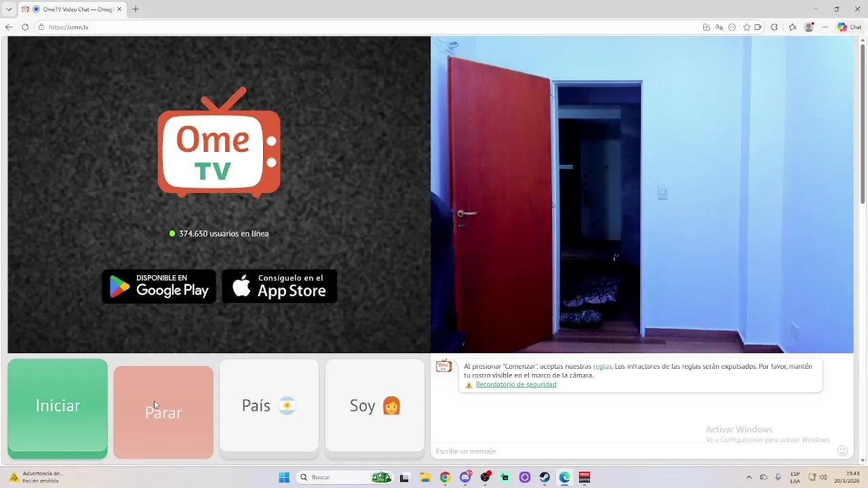The height and width of the screenshot is (488, 868).
Task: Add this page to favorites star
Action: click(747, 27)
